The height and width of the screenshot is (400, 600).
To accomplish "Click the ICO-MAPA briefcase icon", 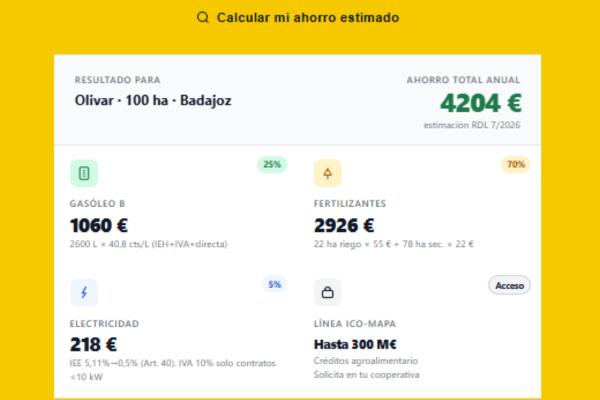I will [327, 292].
